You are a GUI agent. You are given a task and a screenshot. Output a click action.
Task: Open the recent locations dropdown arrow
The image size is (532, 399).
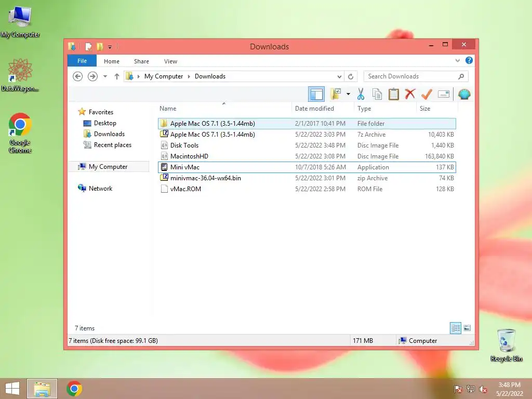(x=105, y=76)
